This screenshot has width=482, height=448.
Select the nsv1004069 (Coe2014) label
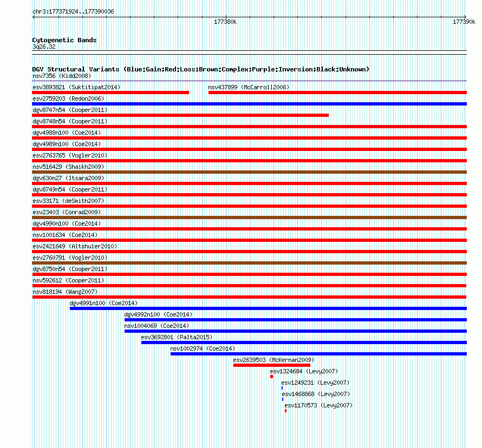point(157,326)
